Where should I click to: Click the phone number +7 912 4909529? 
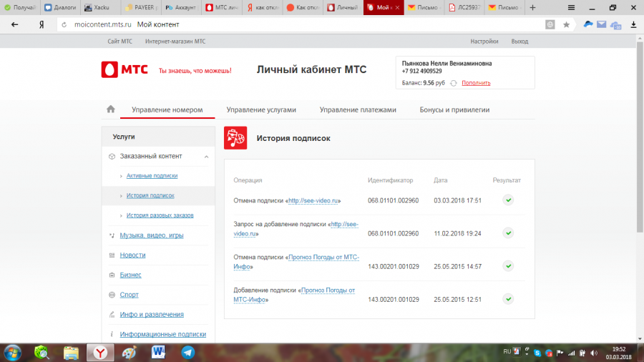[421, 71]
